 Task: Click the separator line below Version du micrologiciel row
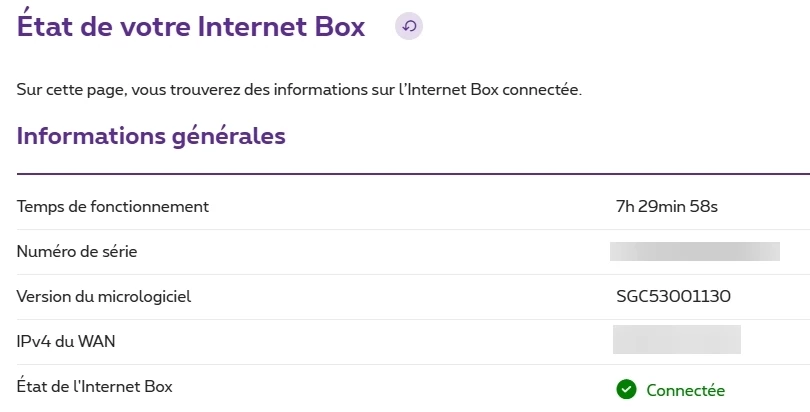pos(413,319)
